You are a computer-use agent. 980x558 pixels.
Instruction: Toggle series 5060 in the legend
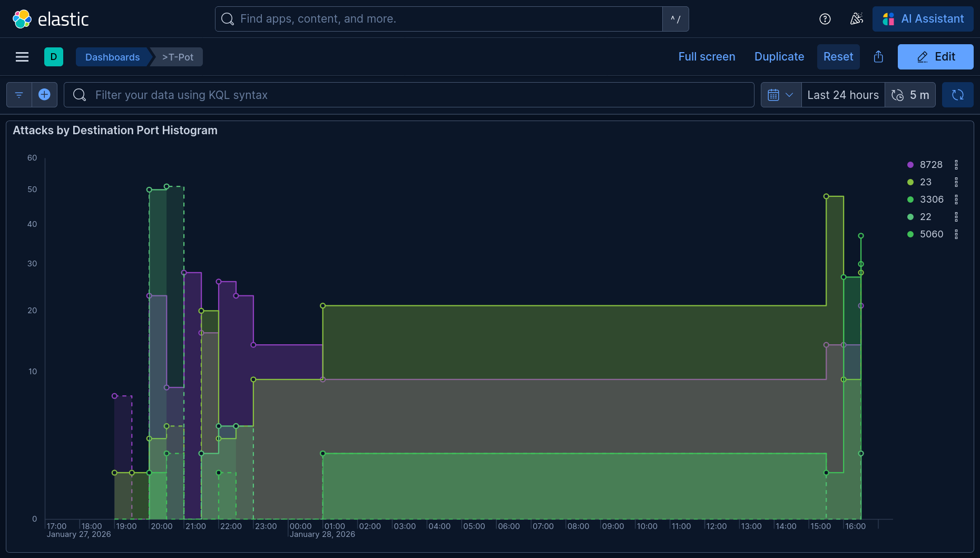[x=932, y=234]
